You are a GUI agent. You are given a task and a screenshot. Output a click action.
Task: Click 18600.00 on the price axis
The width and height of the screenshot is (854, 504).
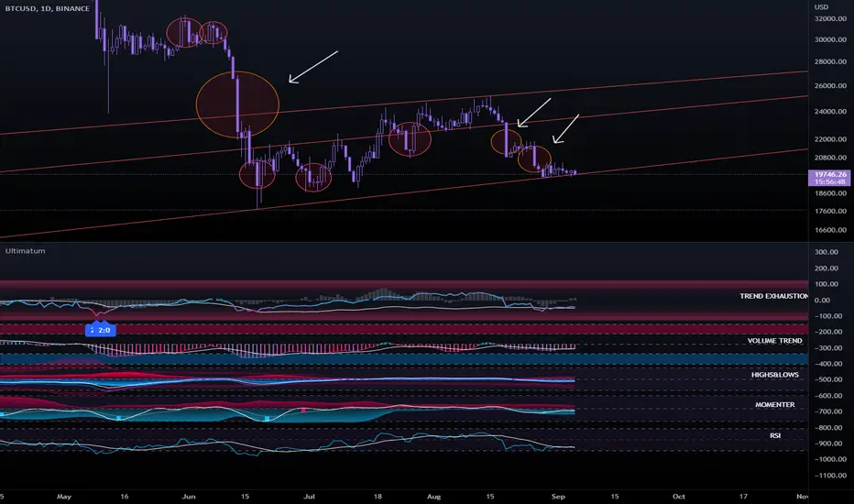(830, 193)
